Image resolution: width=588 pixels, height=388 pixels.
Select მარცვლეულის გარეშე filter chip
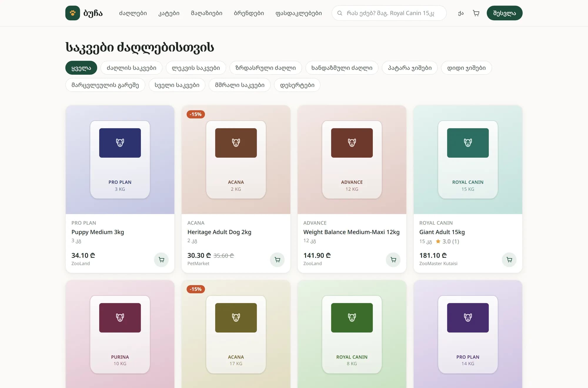[x=105, y=85]
